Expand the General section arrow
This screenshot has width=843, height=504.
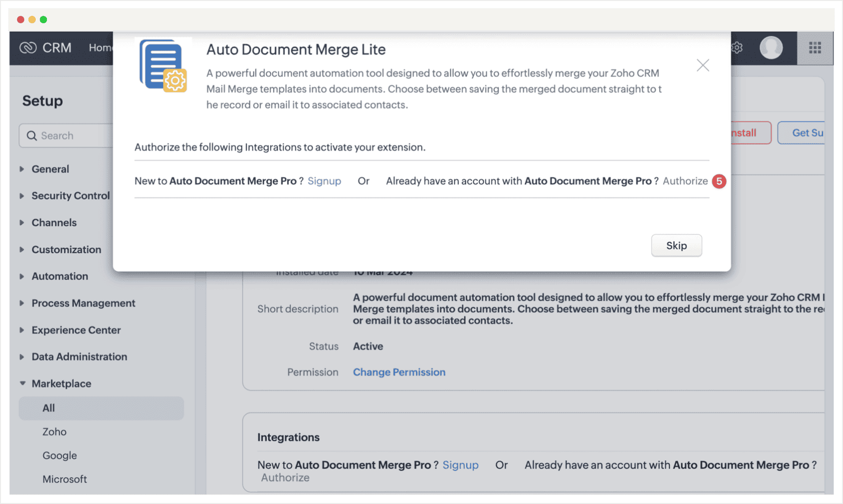[x=22, y=169]
